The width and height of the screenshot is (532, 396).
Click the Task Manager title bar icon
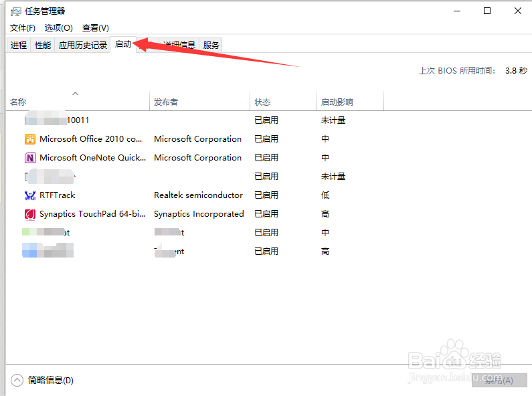[x=15, y=11]
